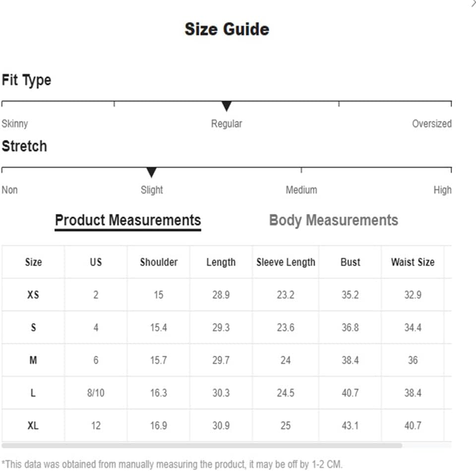This screenshot has height=471, width=476.
Task: Click the Medium stretch label
Action: click(x=301, y=190)
